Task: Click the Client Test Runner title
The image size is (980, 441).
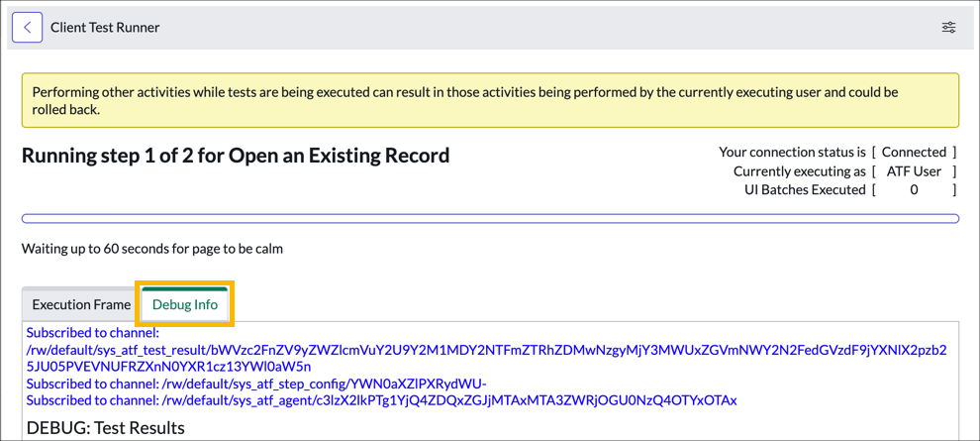Action: tap(105, 28)
